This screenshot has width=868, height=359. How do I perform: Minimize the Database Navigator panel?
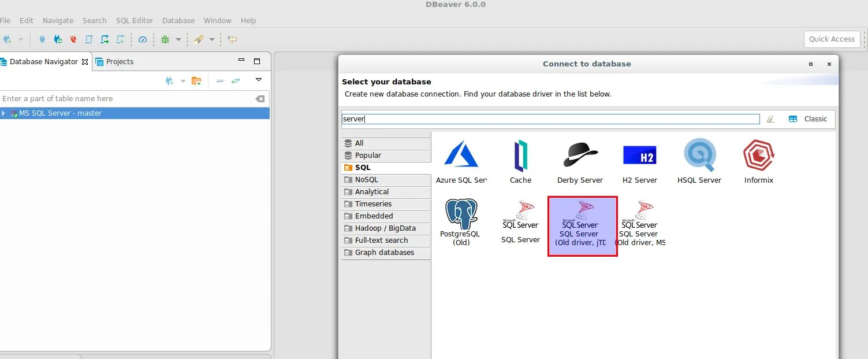point(241,61)
